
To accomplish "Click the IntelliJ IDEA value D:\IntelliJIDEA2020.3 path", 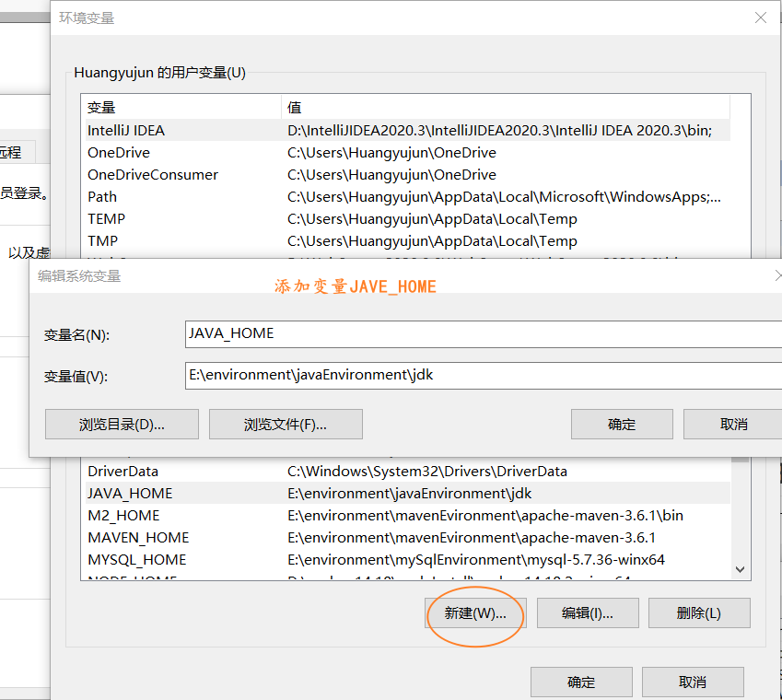I will coord(500,131).
